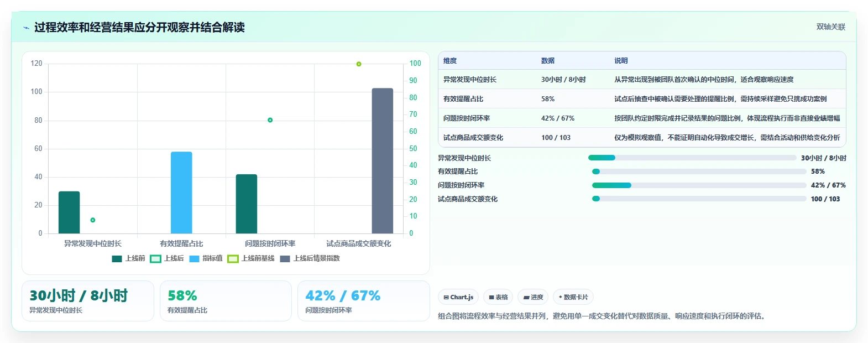This screenshot has width=868, height=343.
Task: Click the 维度 column header
Action: click(450, 61)
